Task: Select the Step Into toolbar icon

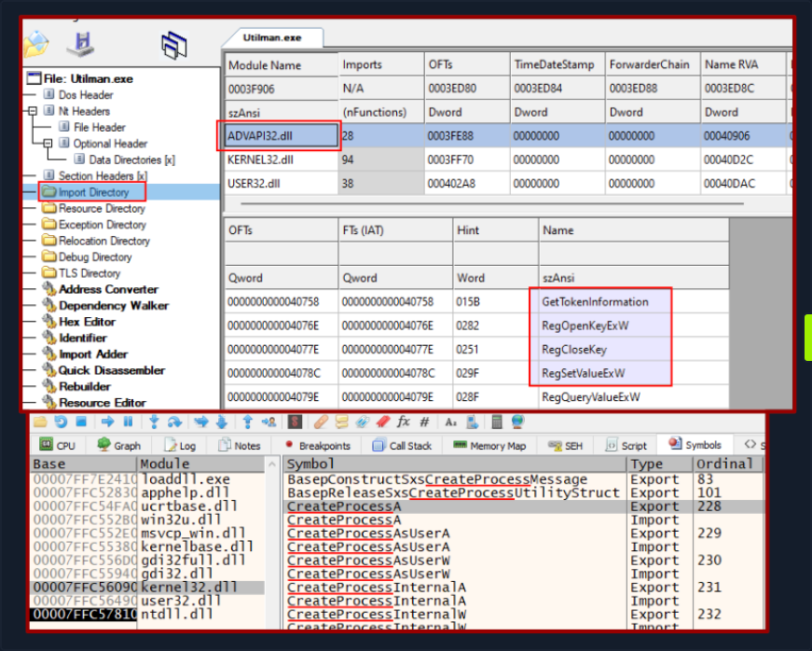Action: (154, 422)
